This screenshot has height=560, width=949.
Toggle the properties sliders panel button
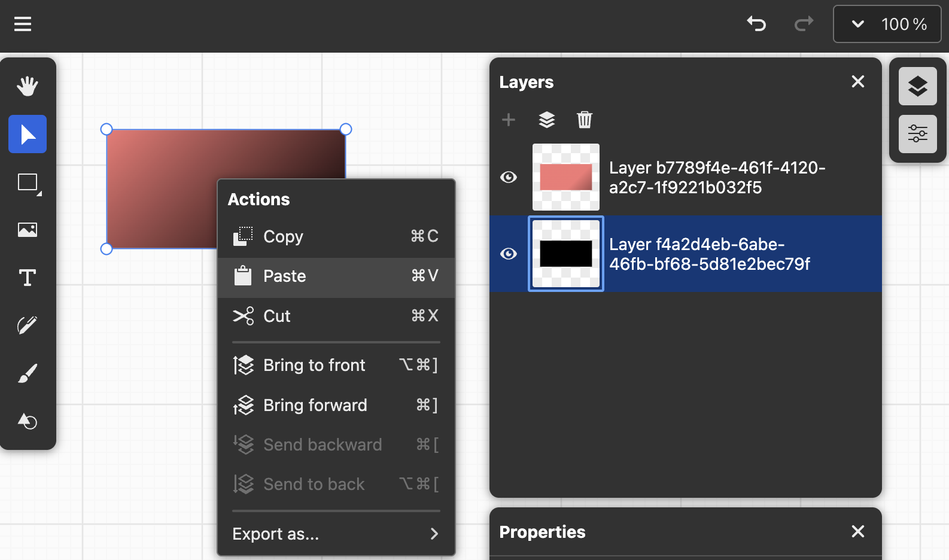(917, 133)
